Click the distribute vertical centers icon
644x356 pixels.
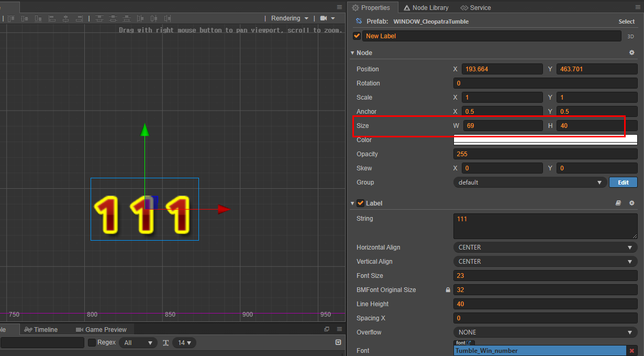[x=113, y=18]
